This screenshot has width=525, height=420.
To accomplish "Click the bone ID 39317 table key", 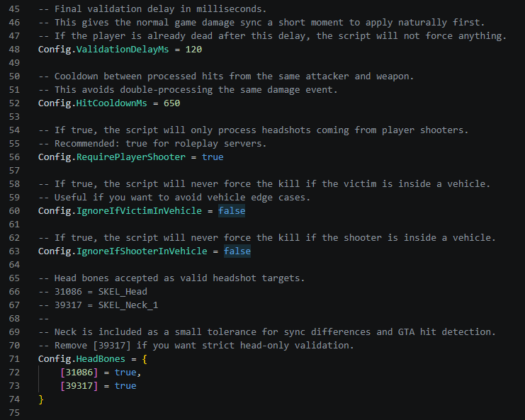I will 79,386.
